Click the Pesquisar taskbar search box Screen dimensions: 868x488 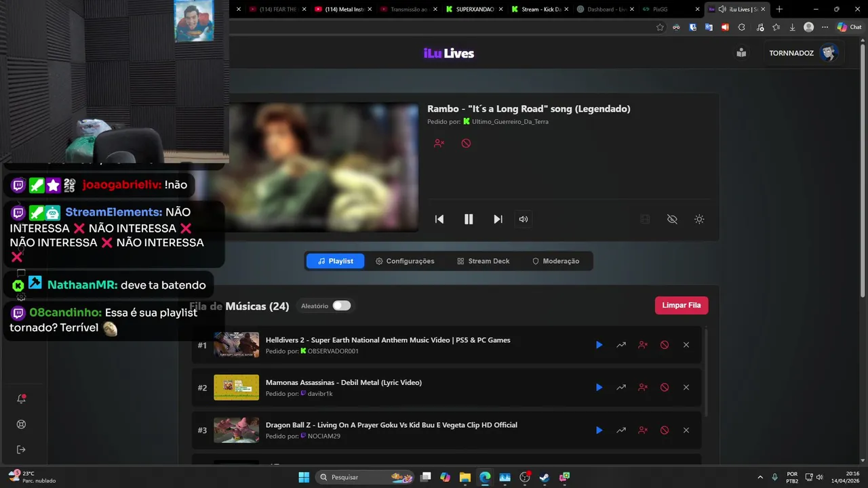[x=366, y=477]
